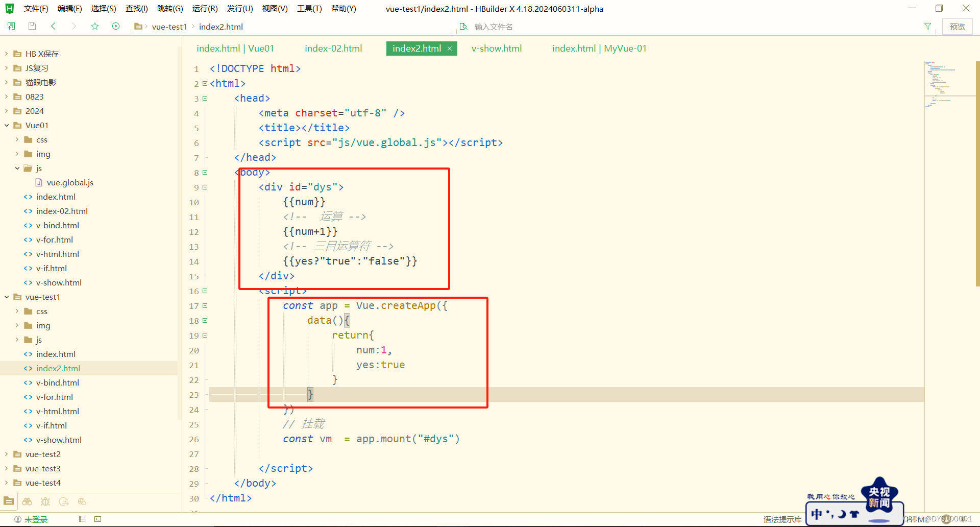Collapse the vue-test1 project folder
The height and width of the screenshot is (527, 980).
7,297
